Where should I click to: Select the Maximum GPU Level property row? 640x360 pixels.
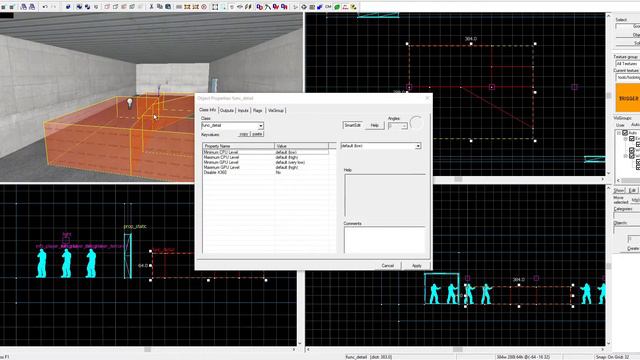265,167
